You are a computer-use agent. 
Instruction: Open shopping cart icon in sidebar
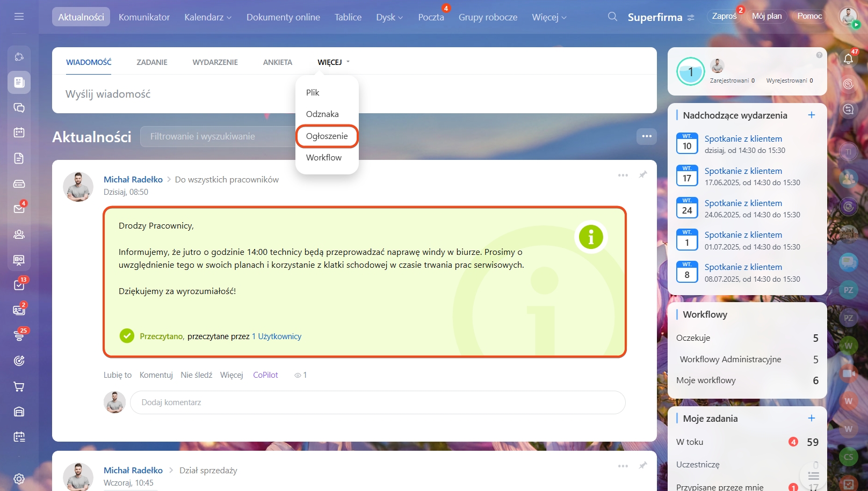click(19, 386)
